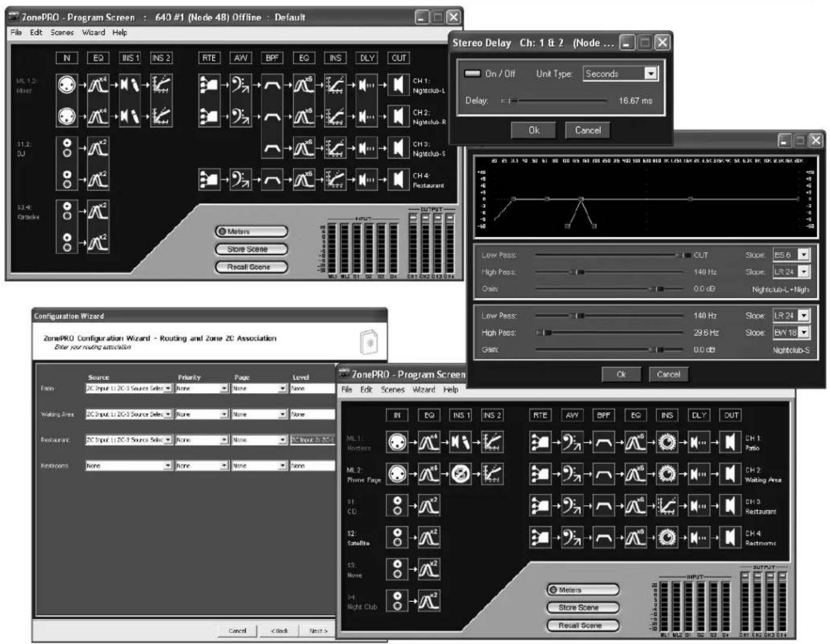Open Scenes menu in the 640 Program Screen

(x=62, y=32)
